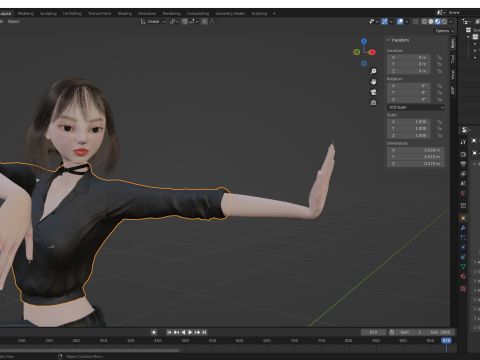Toggle snapping magnet icon
Screen dimensions: 480x360
pos(184,22)
